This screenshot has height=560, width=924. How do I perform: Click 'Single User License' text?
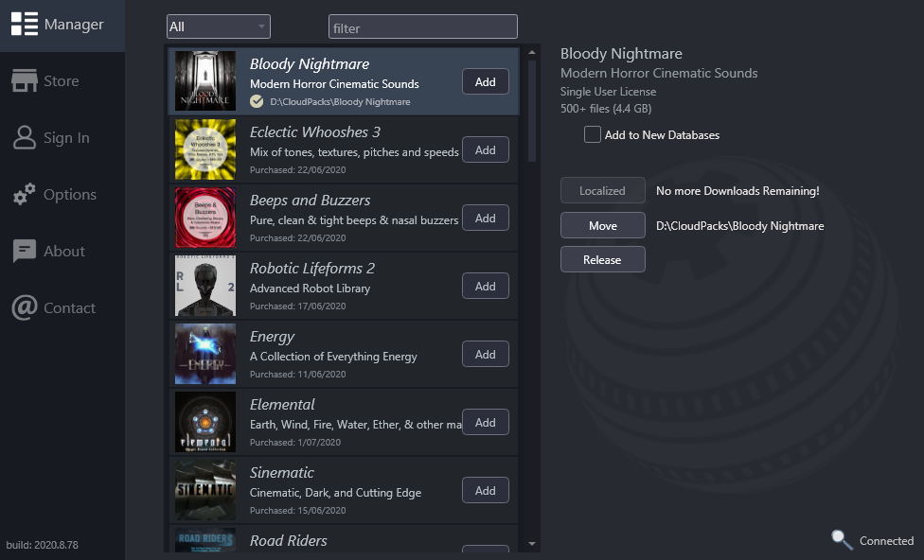608,92
